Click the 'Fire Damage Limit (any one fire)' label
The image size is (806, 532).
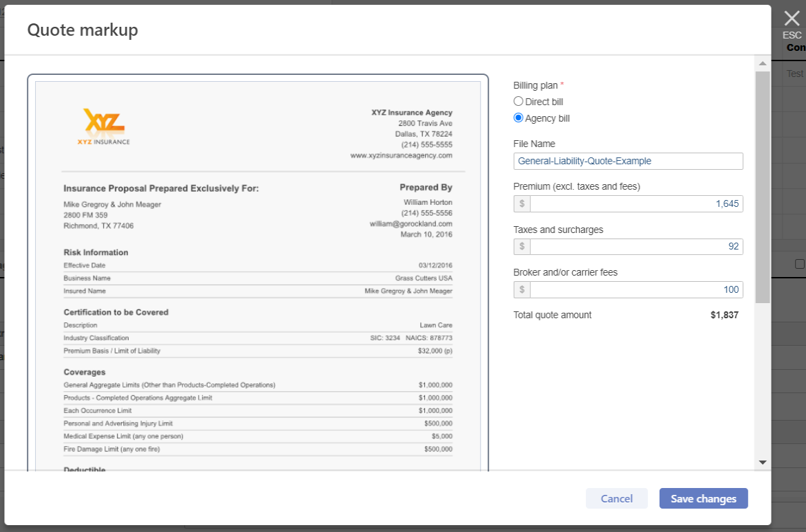pos(111,450)
